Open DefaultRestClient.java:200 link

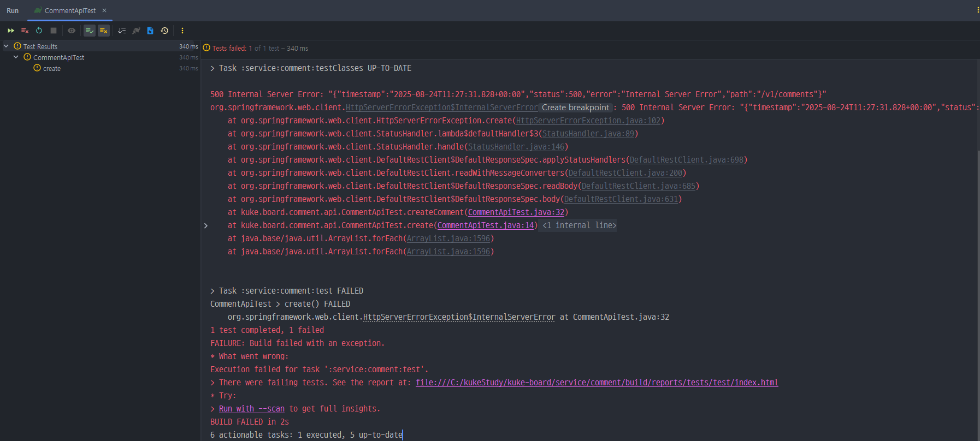(x=625, y=173)
